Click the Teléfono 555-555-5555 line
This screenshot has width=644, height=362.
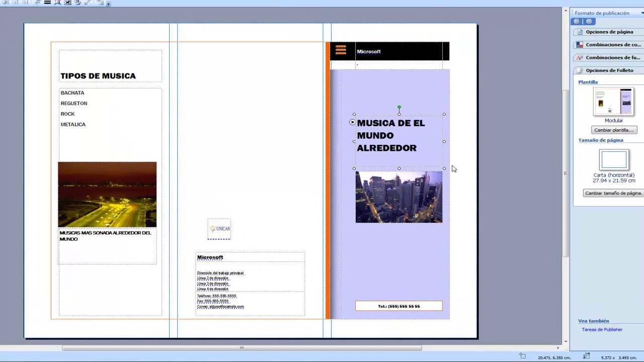(x=216, y=296)
